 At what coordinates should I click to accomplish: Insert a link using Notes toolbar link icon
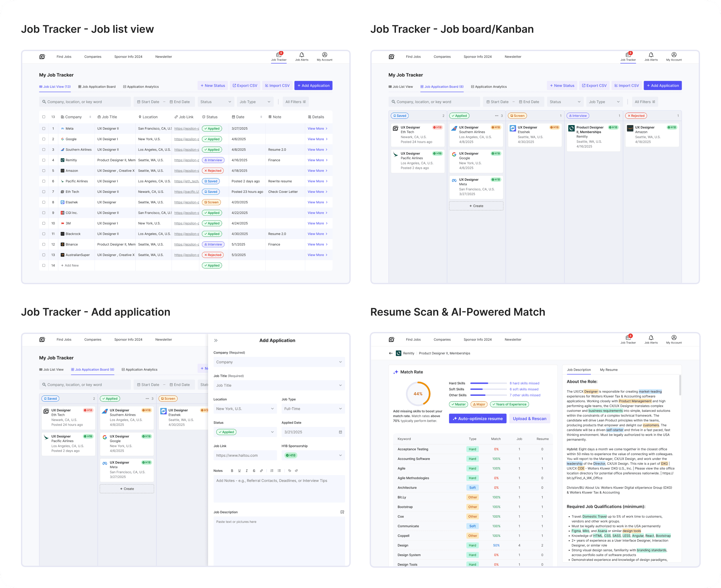(261, 471)
